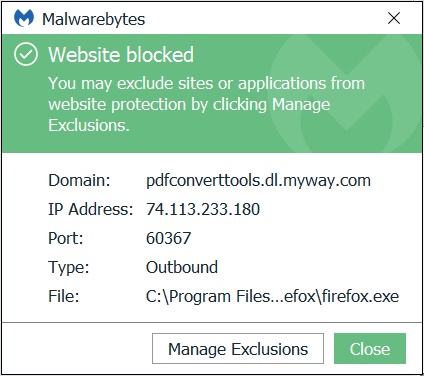Click the IP Address label

click(x=91, y=209)
